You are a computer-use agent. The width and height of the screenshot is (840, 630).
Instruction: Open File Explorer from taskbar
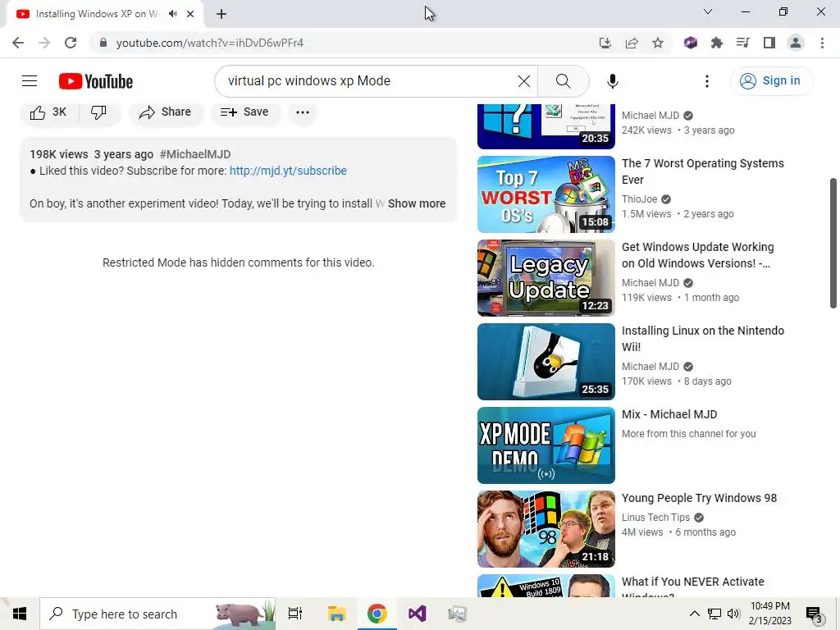tap(336, 614)
